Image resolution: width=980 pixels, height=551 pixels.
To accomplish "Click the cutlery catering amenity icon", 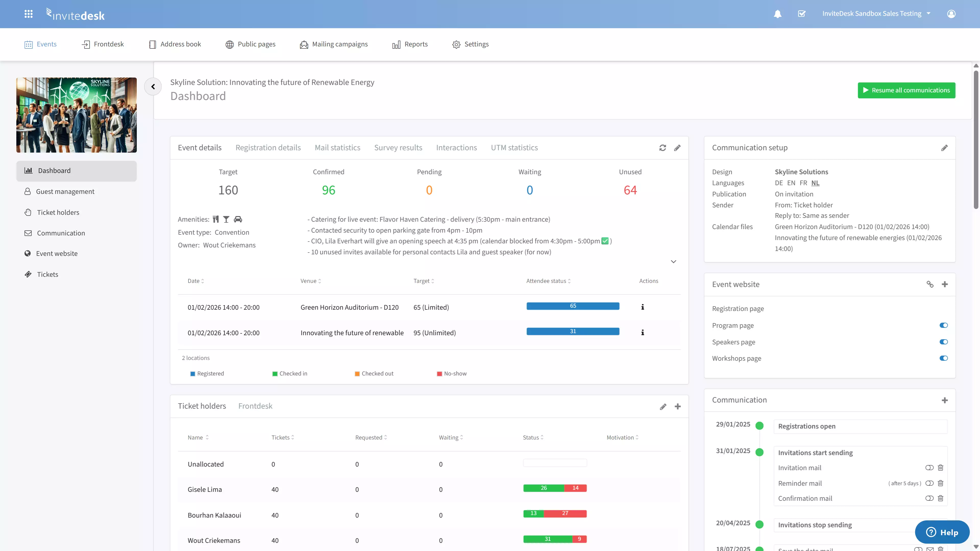I will pos(216,219).
